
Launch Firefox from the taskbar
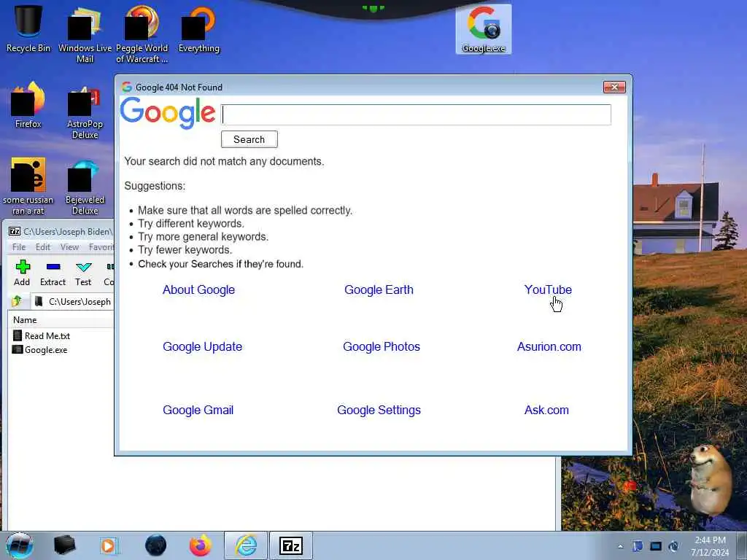tap(201, 545)
